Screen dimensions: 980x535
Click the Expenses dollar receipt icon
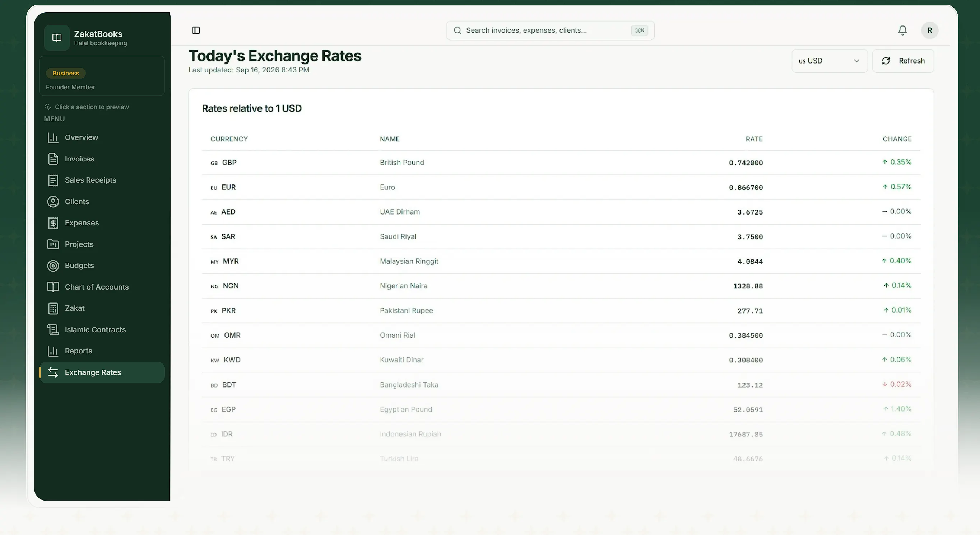click(x=53, y=223)
